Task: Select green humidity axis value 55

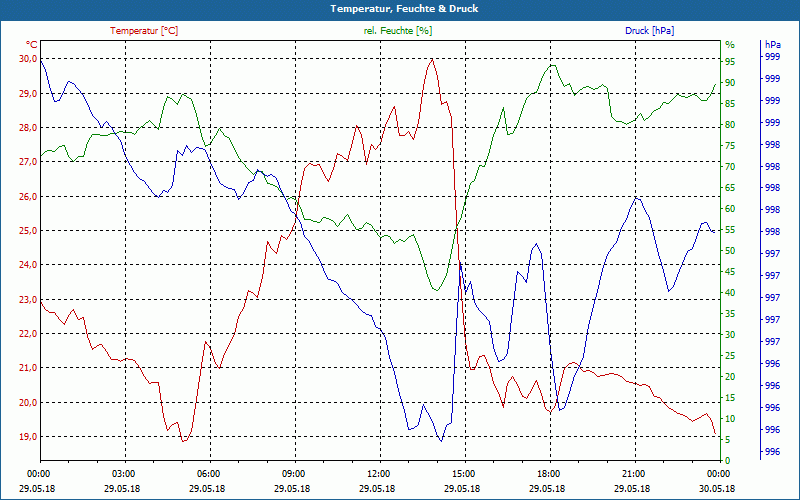Action: [x=730, y=230]
